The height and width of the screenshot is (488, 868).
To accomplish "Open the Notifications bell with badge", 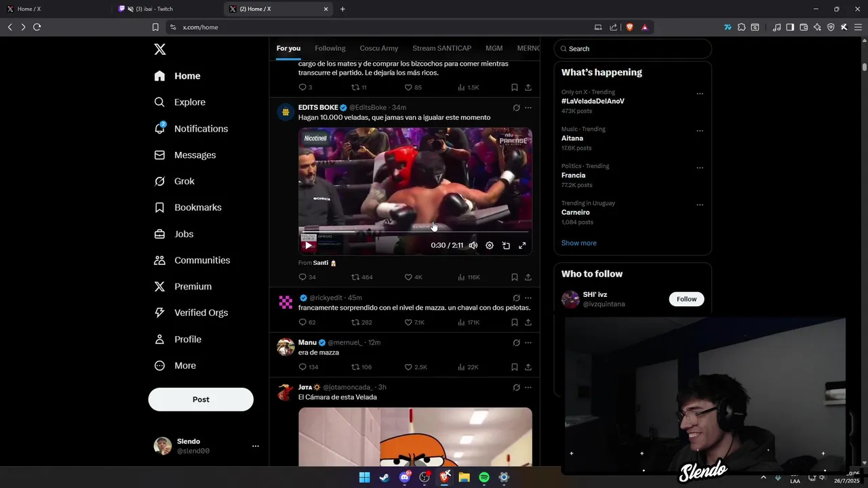I will point(160,128).
